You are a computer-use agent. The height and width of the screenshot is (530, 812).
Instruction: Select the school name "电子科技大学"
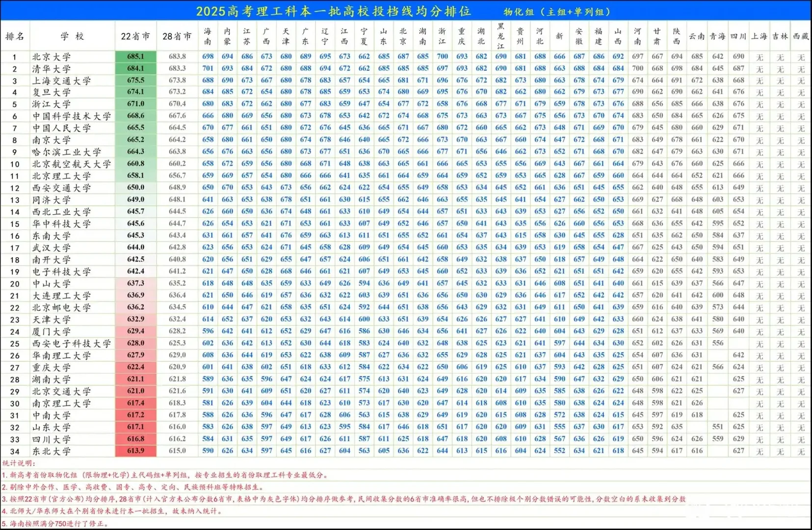(x=61, y=271)
